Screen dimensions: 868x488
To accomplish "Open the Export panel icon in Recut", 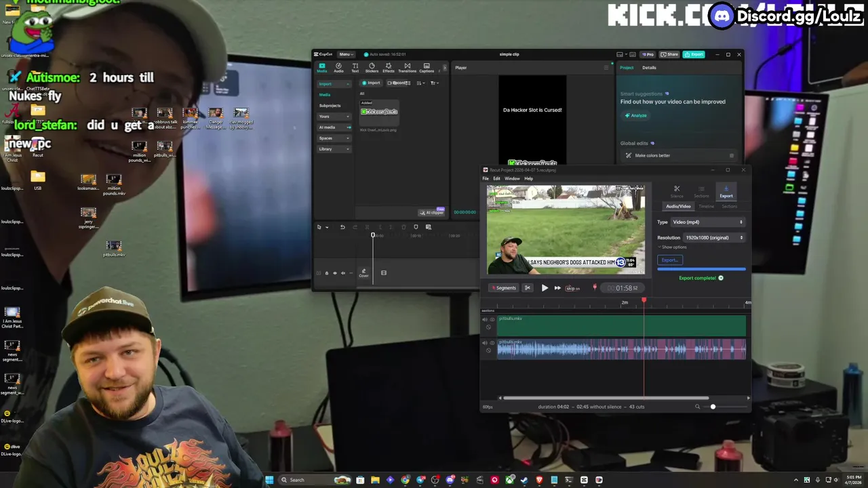I will (726, 192).
